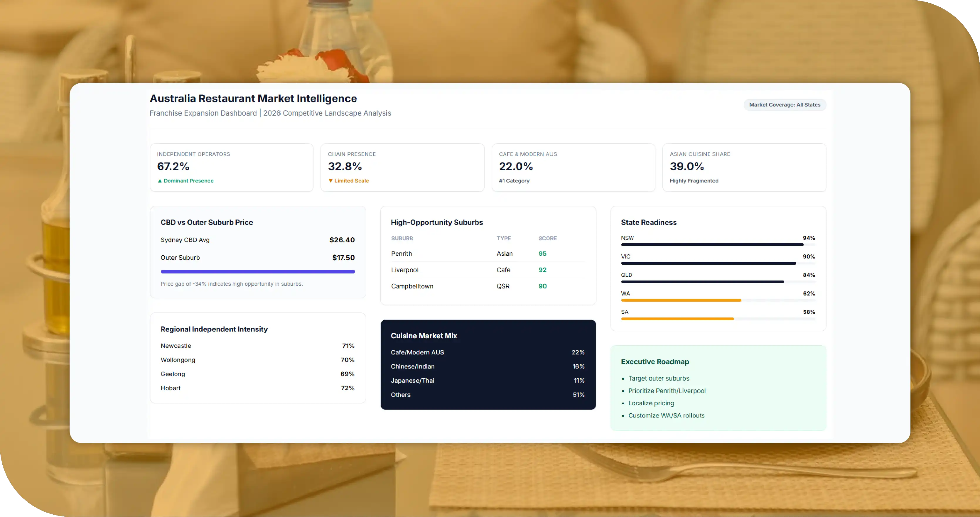Image resolution: width=980 pixels, height=517 pixels.
Task: Click the Newcastle 71% row label
Action: [176, 346]
